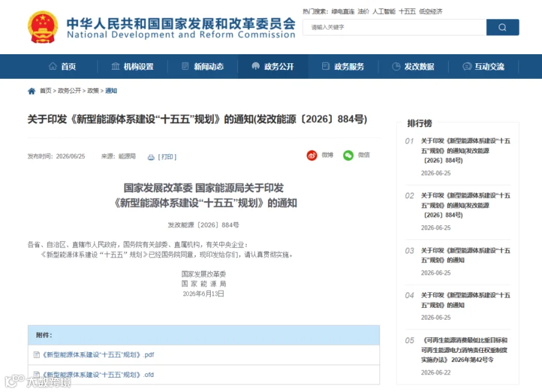Click hot search term 低空经济
542x392 pixels.
[431, 11]
